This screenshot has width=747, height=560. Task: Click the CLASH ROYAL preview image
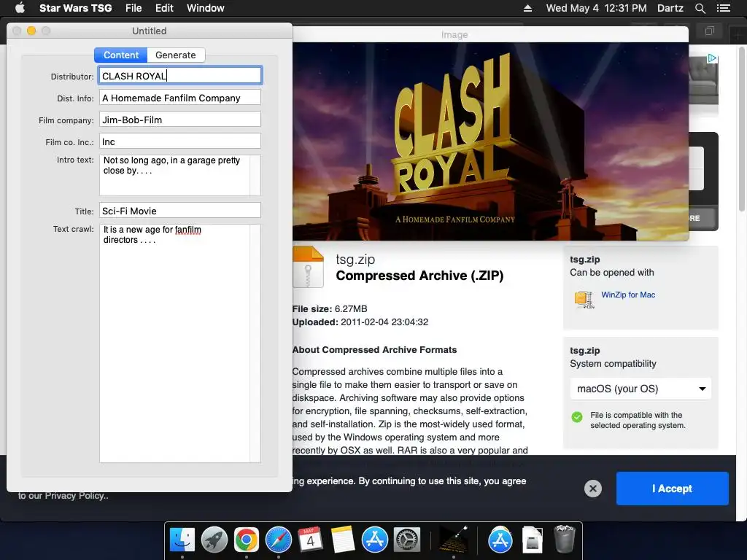(490, 141)
